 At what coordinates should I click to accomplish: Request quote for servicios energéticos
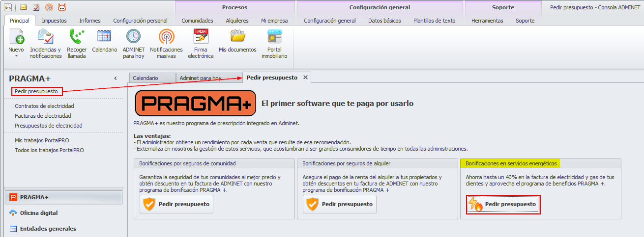503,204
